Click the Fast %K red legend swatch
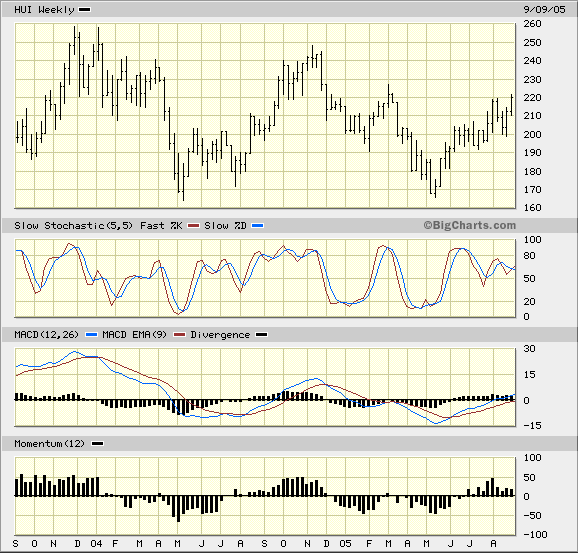 193,226
